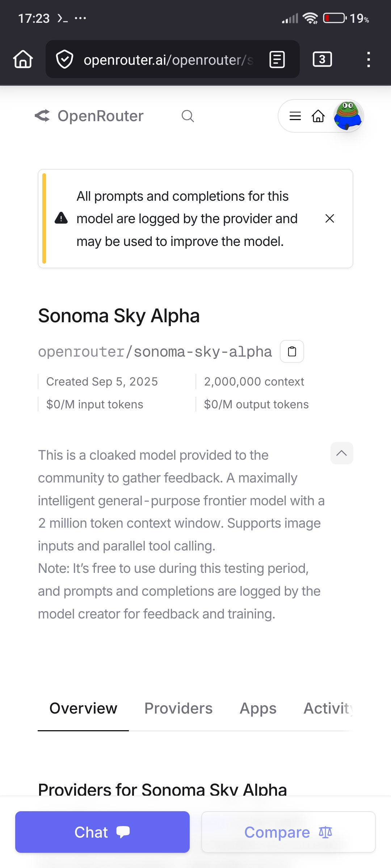Viewport: 391px width, 868px height.
Task: Open the Apps tab
Action: click(x=258, y=709)
